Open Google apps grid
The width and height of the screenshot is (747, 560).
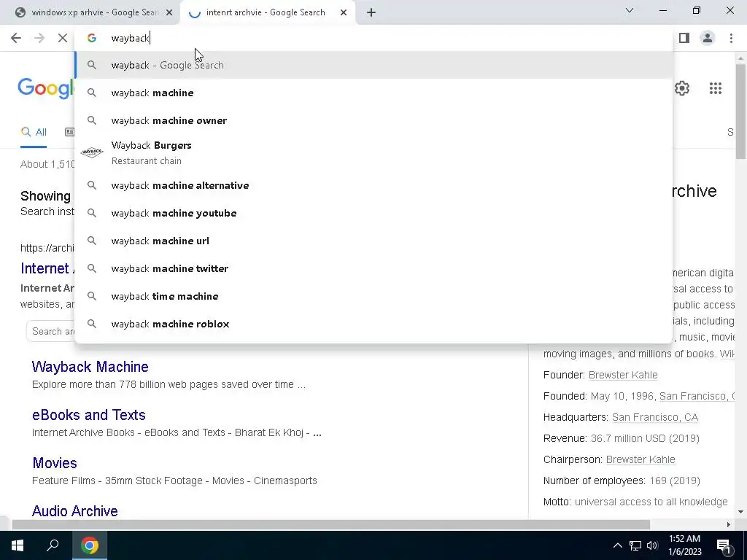click(715, 88)
